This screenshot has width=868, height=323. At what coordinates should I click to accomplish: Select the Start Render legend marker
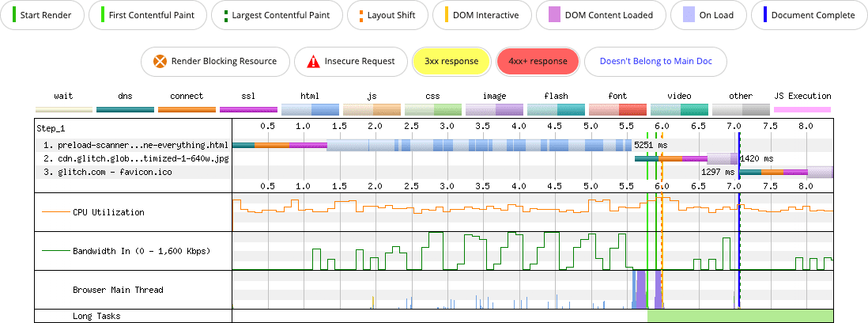(13, 15)
